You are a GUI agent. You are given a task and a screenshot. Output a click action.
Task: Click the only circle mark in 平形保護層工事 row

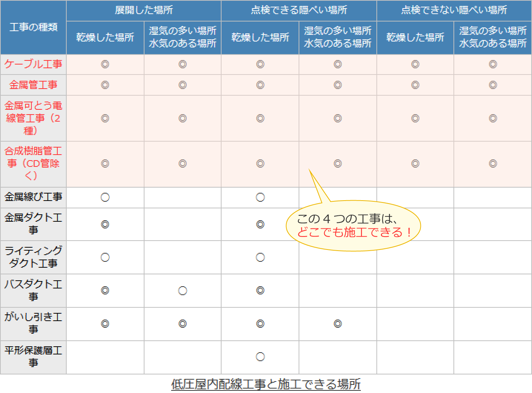coord(260,357)
